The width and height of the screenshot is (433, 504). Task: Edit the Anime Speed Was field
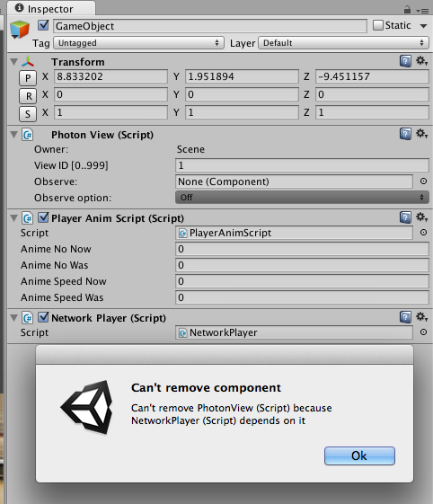point(302,297)
